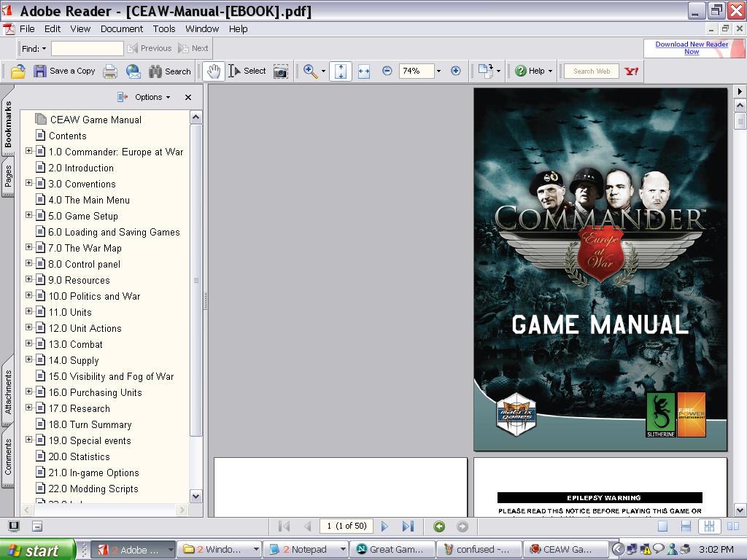747x560 pixels.
Task: Click the minus Zoom Out button
Action: click(387, 71)
